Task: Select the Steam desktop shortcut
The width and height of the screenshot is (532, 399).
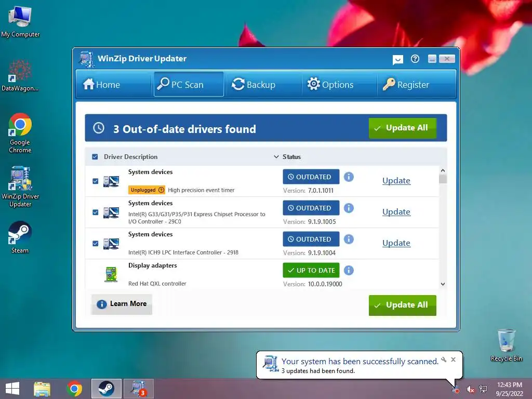Action: [x=20, y=237]
